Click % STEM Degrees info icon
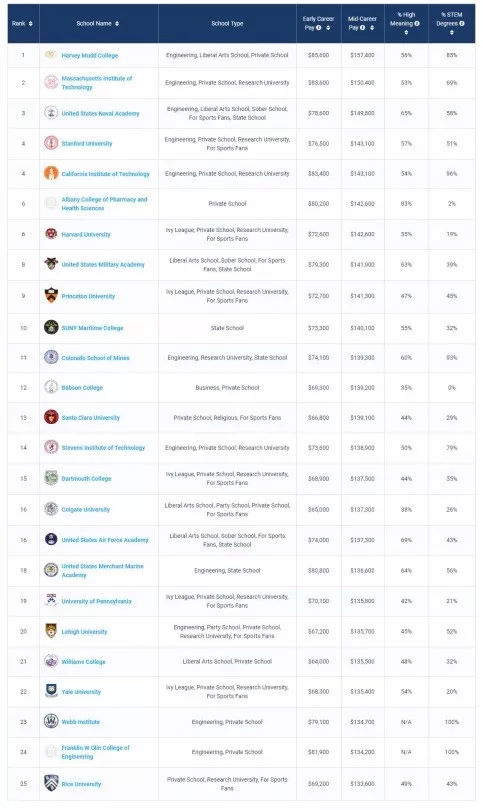Image resolution: width=483 pixels, height=810 pixels. click(461, 24)
